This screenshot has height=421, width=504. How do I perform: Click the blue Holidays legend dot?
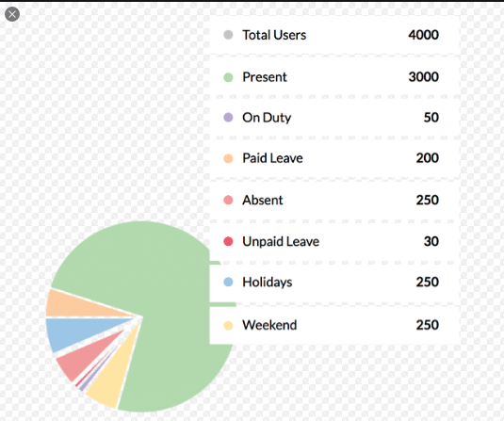point(228,282)
